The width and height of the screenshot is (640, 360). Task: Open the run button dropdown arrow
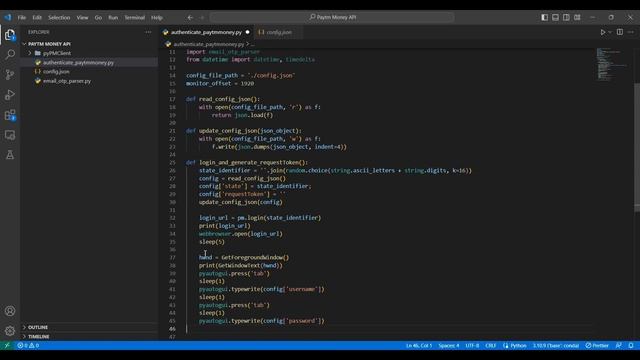[610, 32]
